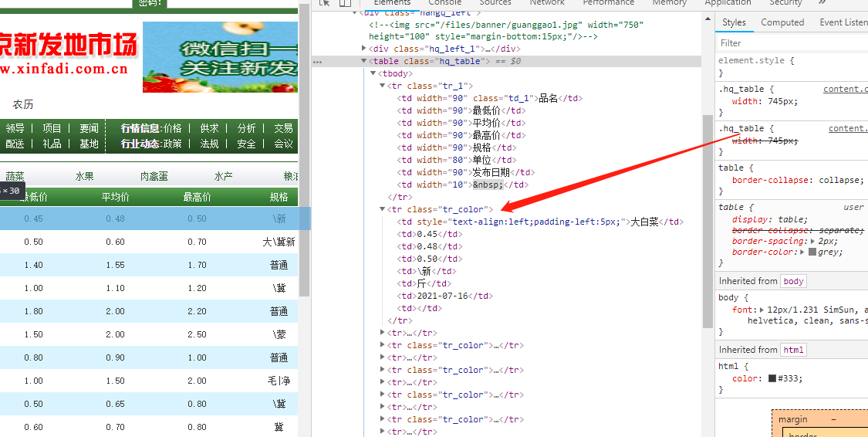Screen dimensions: 868x437
Task: Jump to inherited html element
Action: click(794, 350)
